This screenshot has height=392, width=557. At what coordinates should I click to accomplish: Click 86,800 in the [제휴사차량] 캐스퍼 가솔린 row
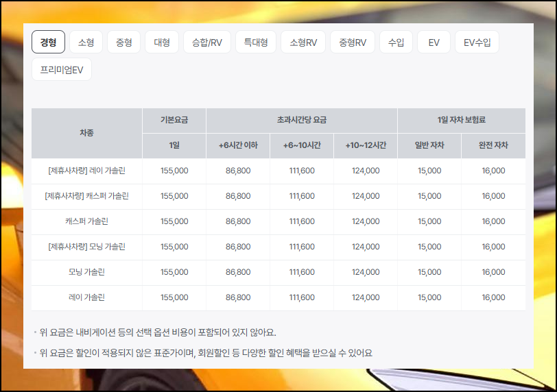(238, 196)
